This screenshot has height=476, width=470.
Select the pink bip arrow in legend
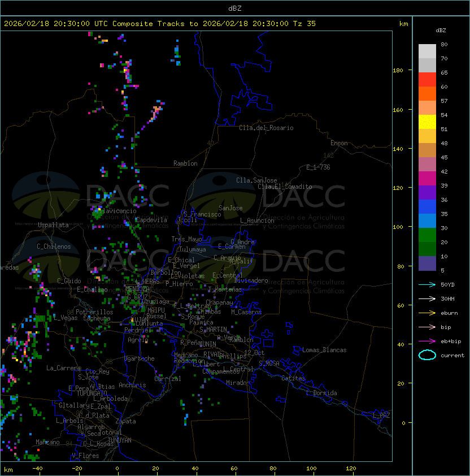click(427, 327)
